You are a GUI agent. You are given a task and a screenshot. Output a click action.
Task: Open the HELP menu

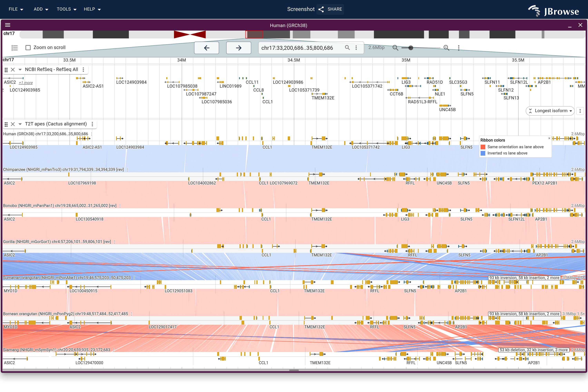[92, 9]
